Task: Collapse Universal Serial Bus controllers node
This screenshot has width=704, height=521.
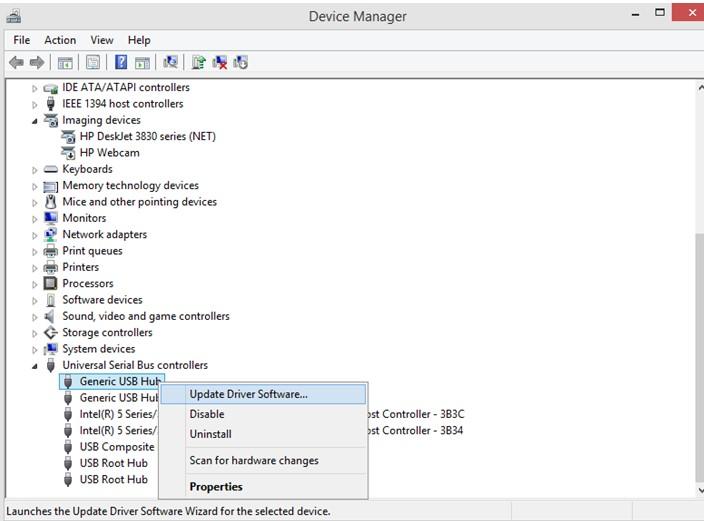Action: click(x=35, y=366)
